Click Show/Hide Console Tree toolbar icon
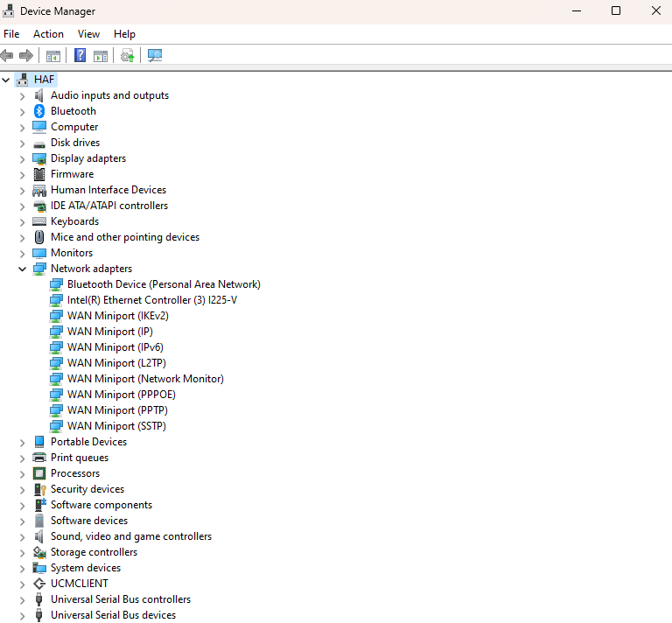The image size is (672, 623). click(x=53, y=56)
